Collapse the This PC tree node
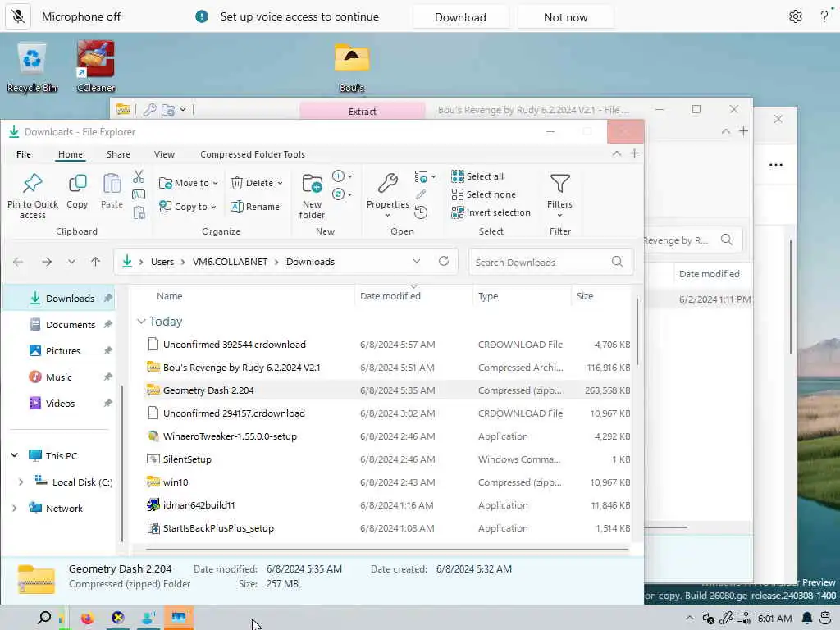 click(x=15, y=456)
